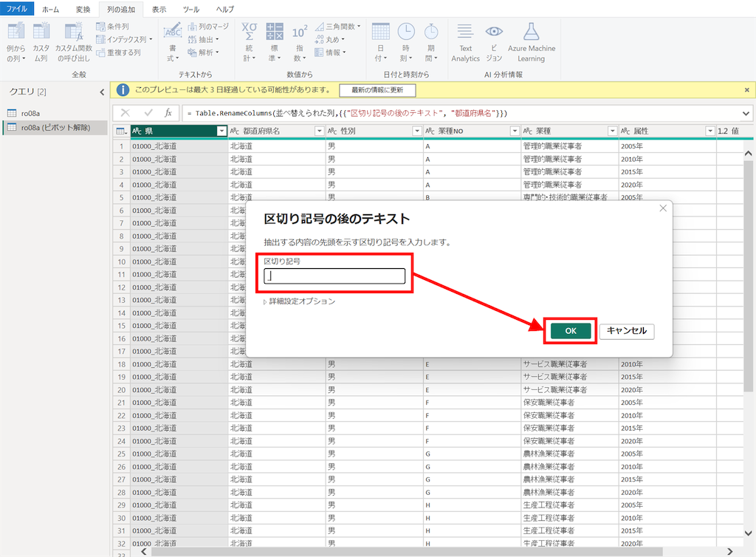Click the Statistics (統計) sigma icon
The image size is (756, 557).
click(250, 31)
